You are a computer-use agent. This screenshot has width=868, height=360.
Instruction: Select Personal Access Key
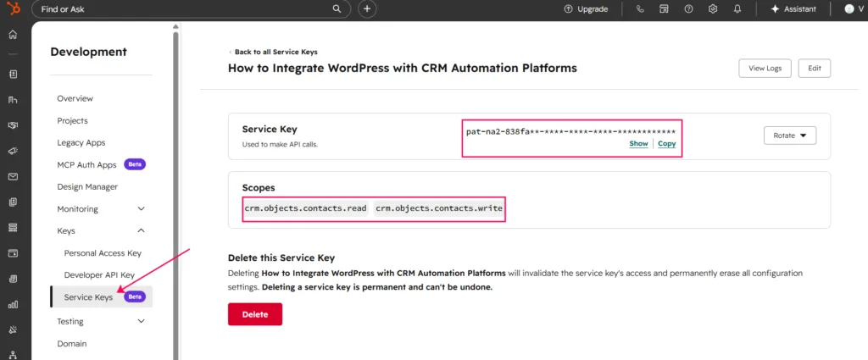pyautogui.click(x=103, y=253)
